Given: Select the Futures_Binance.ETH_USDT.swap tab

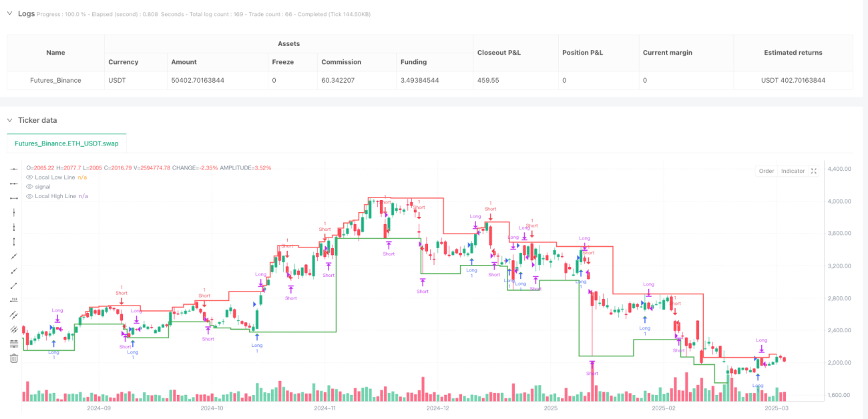Looking at the screenshot, I should tap(67, 143).
